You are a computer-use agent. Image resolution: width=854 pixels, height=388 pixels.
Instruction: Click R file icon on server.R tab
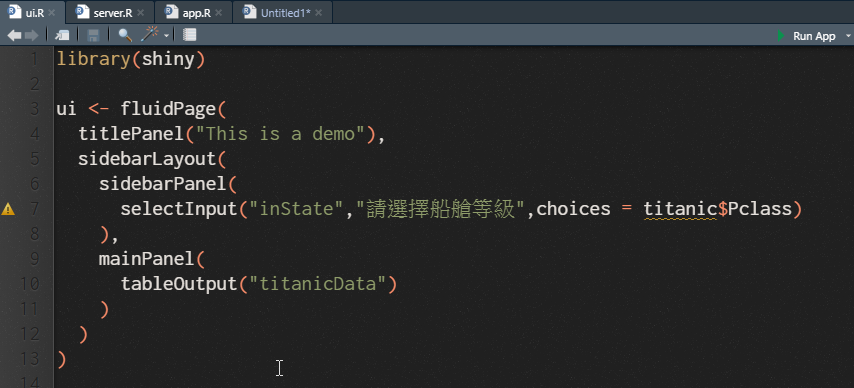[x=82, y=11]
